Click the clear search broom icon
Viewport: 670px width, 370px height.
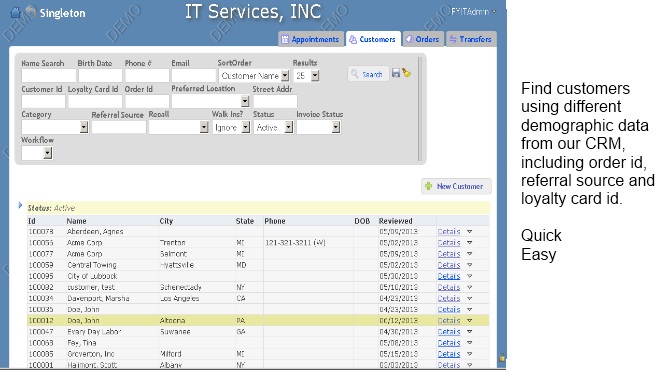[x=406, y=73]
